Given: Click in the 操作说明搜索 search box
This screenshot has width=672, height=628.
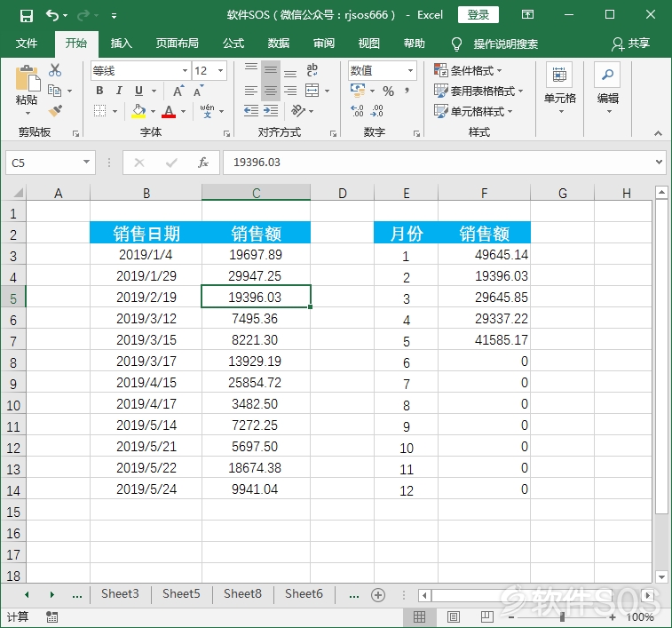Looking at the screenshot, I should coord(505,44).
